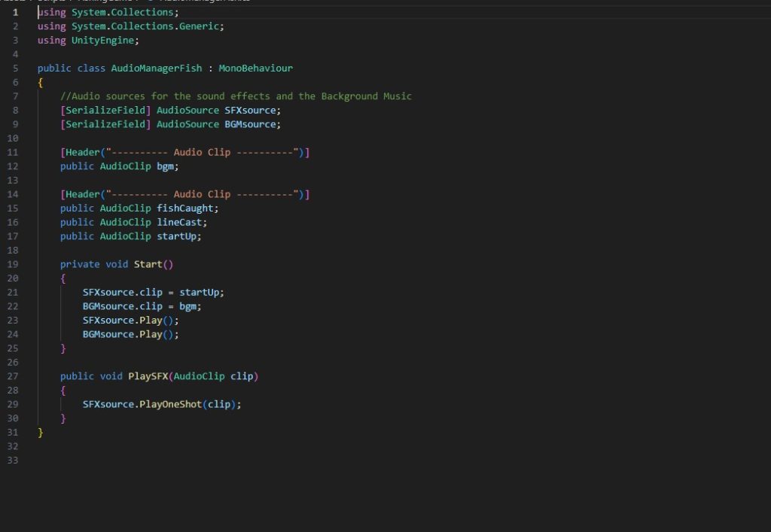Screen dimensions: 771x532
Task: Click line number 19 in the gutter
Action: pos(13,264)
